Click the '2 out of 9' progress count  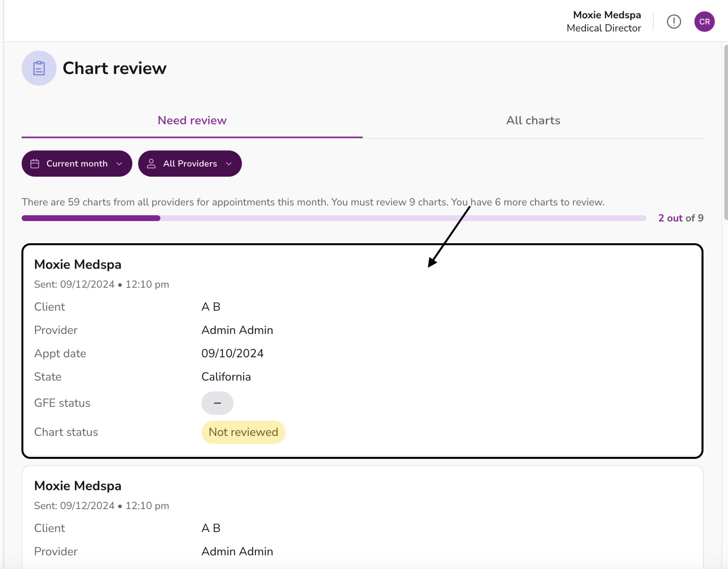pyautogui.click(x=681, y=218)
